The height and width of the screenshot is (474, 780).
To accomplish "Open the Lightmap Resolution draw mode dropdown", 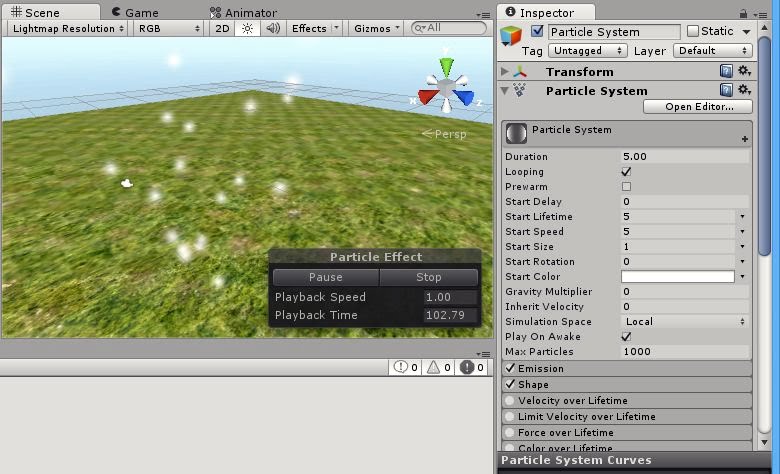I will pos(68,28).
